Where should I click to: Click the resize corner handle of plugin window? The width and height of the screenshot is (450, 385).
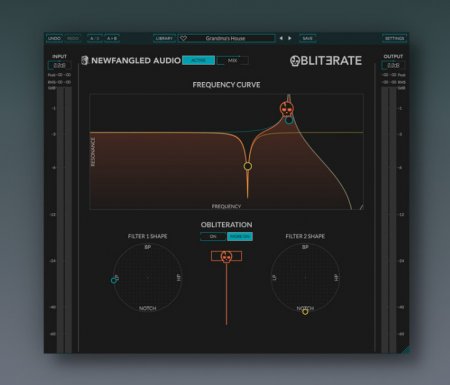[x=406, y=350]
